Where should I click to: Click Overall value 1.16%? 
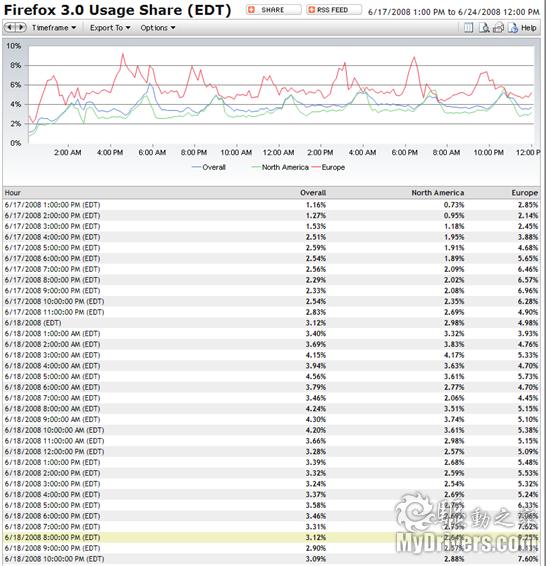(316, 205)
